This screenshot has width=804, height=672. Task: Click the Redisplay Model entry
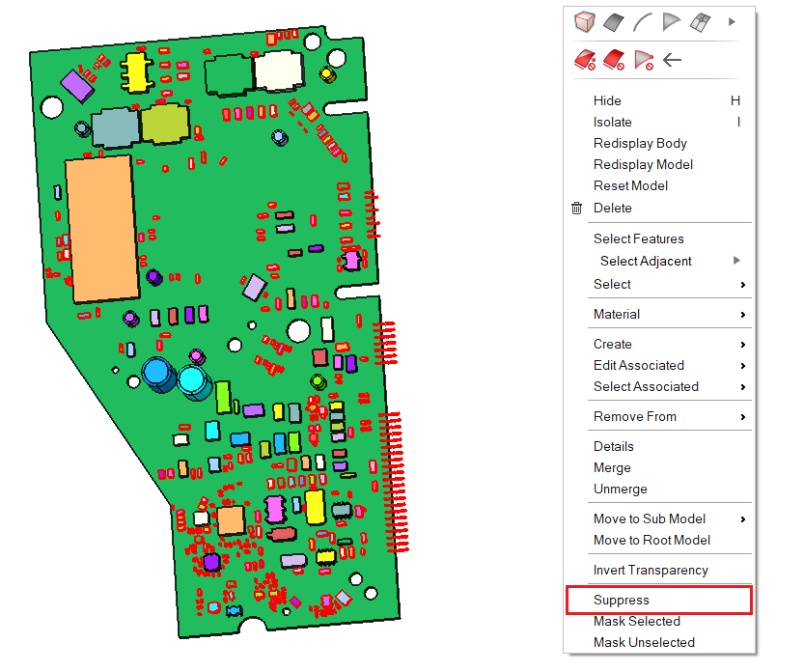point(643,164)
